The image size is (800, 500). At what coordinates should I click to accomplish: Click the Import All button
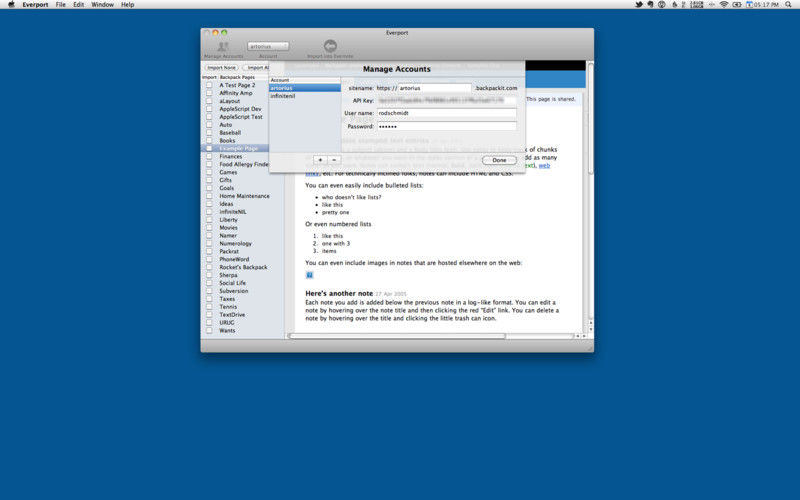pos(257,67)
